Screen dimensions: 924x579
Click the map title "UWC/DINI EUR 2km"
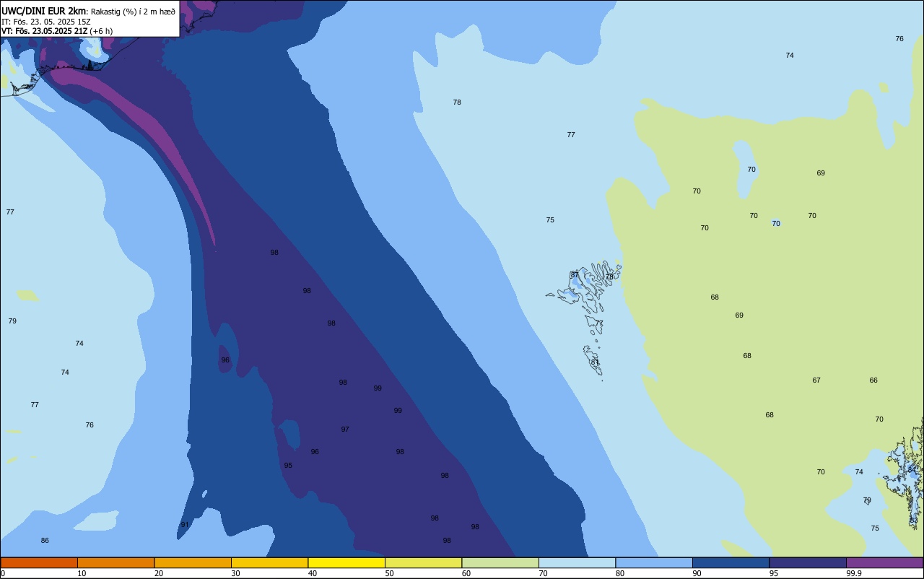tap(43, 11)
